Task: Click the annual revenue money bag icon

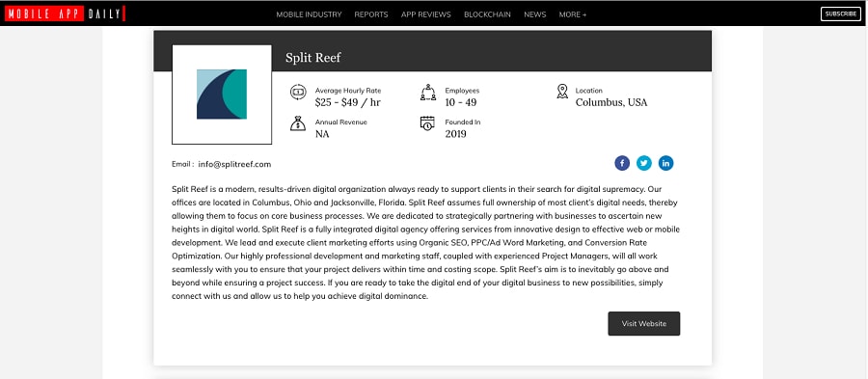Action: (298, 122)
